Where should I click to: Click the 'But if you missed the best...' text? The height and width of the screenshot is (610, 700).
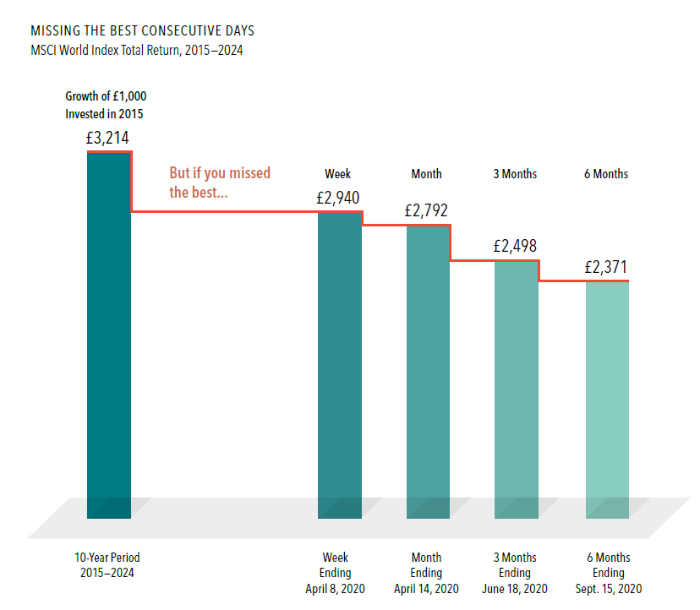point(220,182)
